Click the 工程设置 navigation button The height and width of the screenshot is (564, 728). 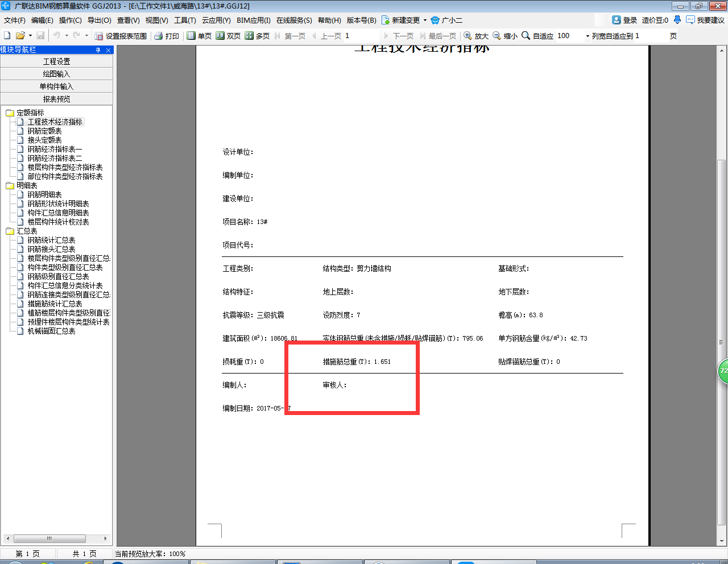point(56,61)
